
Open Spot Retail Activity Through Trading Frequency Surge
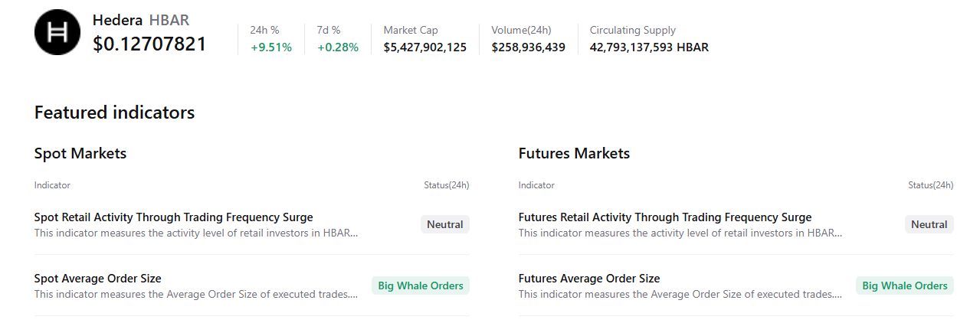point(173,217)
